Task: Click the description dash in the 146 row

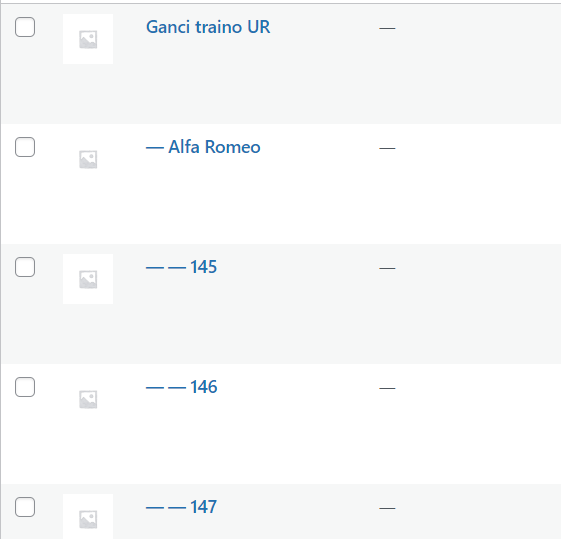Action: [x=387, y=388]
